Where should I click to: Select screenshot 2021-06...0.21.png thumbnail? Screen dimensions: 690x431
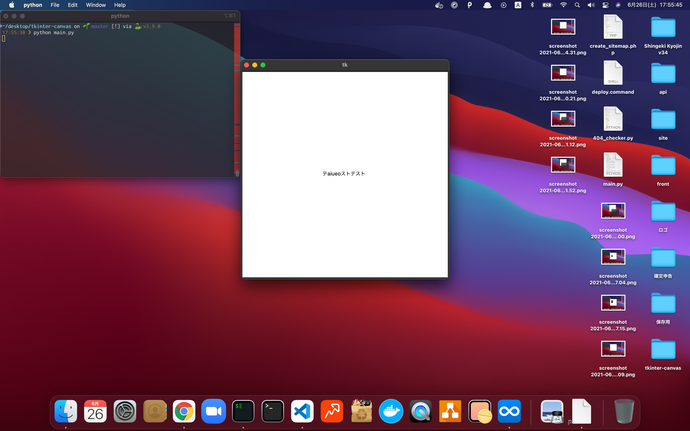click(x=563, y=73)
